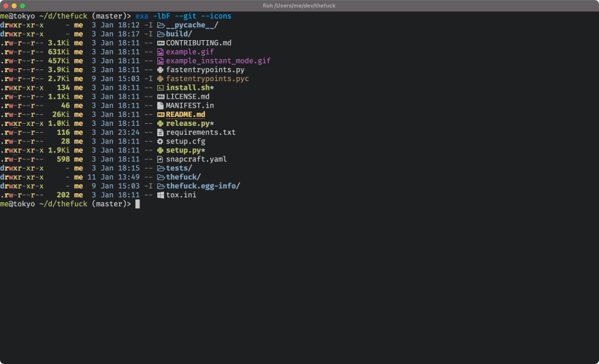Click the snapcraft.yaml filename
Screen dimensions: 599x364
(x=196, y=159)
